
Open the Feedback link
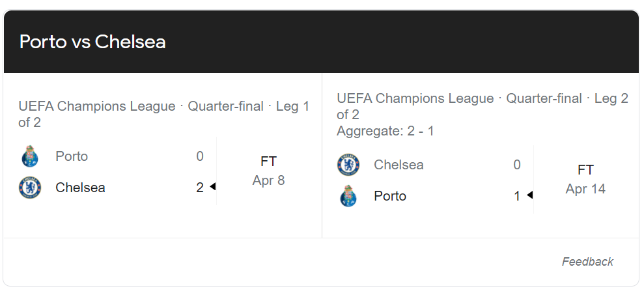[587, 262]
